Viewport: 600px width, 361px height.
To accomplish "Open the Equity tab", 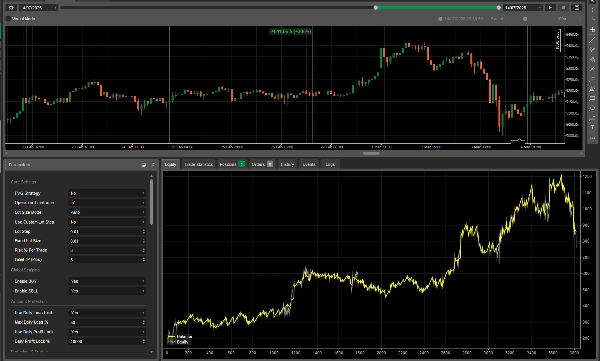I will click(170, 164).
